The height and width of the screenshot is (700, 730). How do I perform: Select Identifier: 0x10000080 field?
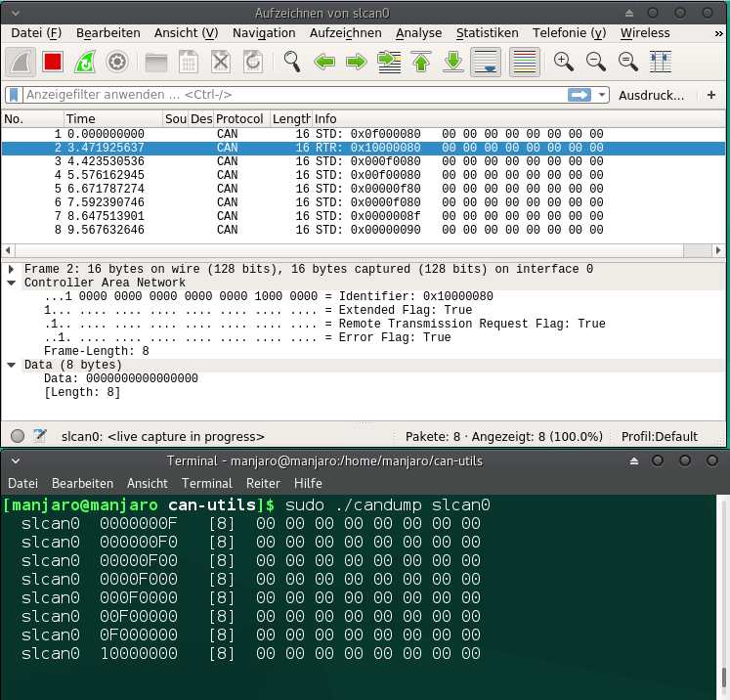(x=268, y=296)
